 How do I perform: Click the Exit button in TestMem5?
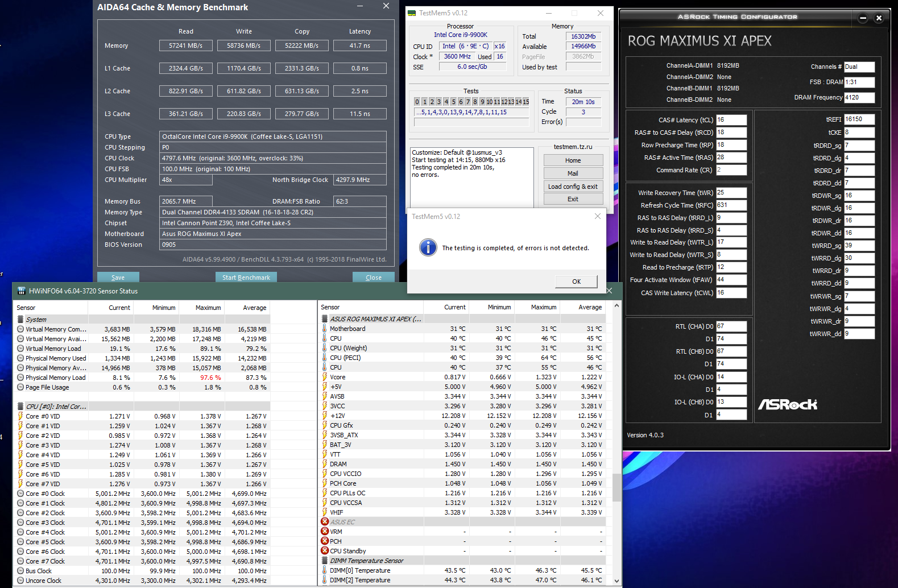[573, 199]
